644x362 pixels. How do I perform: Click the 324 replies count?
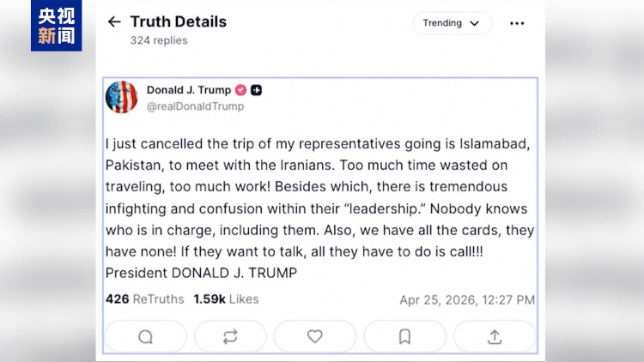pyautogui.click(x=159, y=40)
